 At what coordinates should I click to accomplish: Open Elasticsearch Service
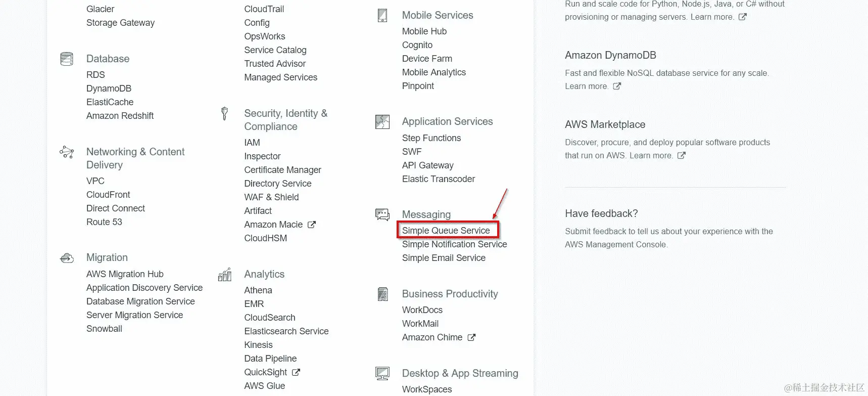pos(286,331)
